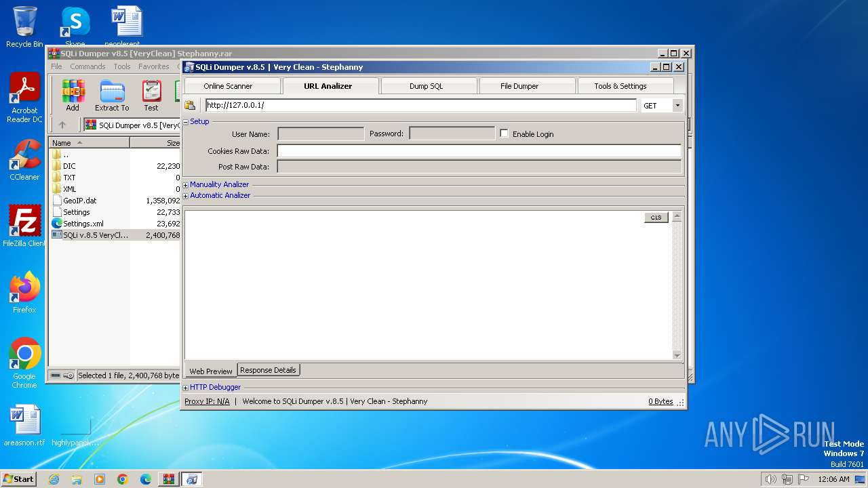Click the up-folder arrow in WinRAR
Screen dimensions: 868x488
click(x=62, y=125)
